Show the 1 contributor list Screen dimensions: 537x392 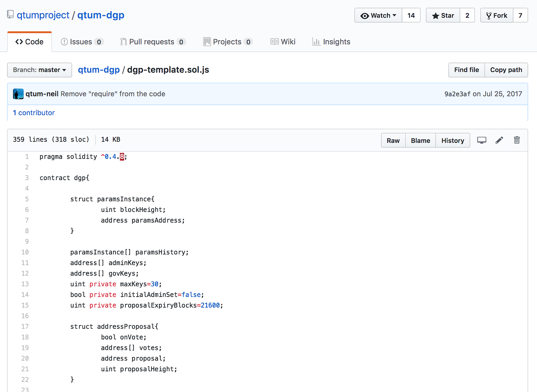coord(34,113)
